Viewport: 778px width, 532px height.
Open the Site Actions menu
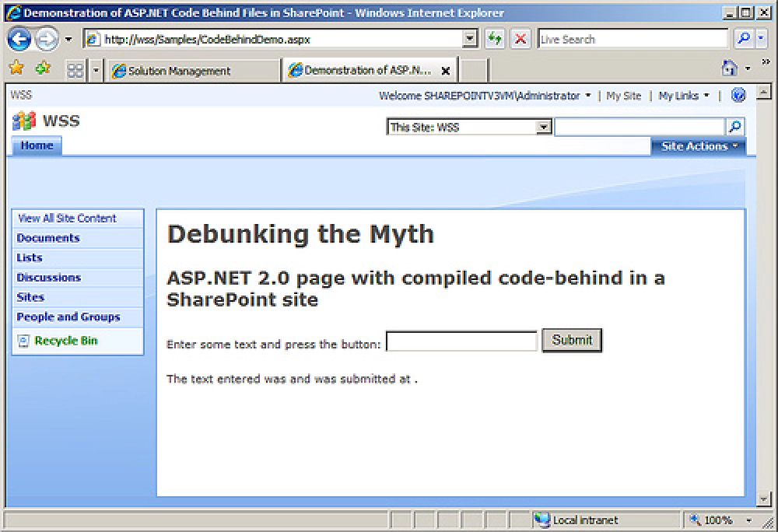[698, 145]
